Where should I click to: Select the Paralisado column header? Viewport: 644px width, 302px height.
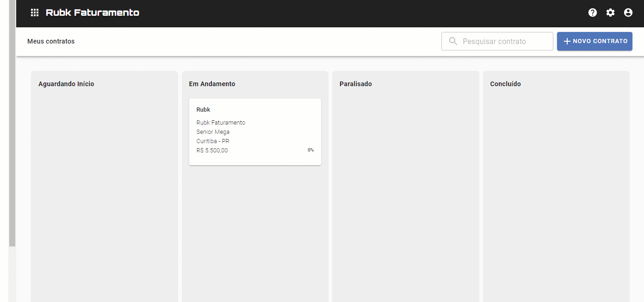[x=356, y=84]
